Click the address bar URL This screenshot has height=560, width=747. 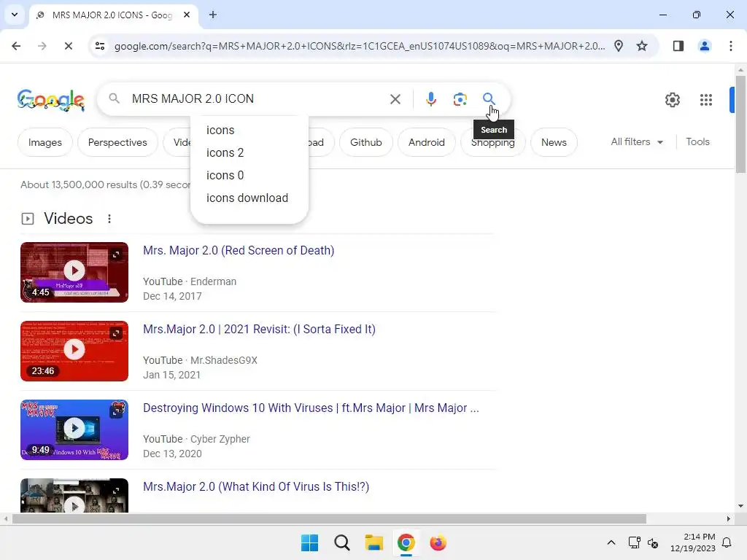point(360,46)
